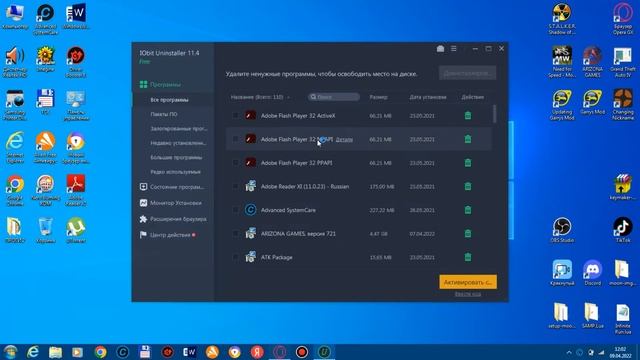Check the box for ARIZONA GAMES версия 721

pyautogui.click(x=235, y=233)
